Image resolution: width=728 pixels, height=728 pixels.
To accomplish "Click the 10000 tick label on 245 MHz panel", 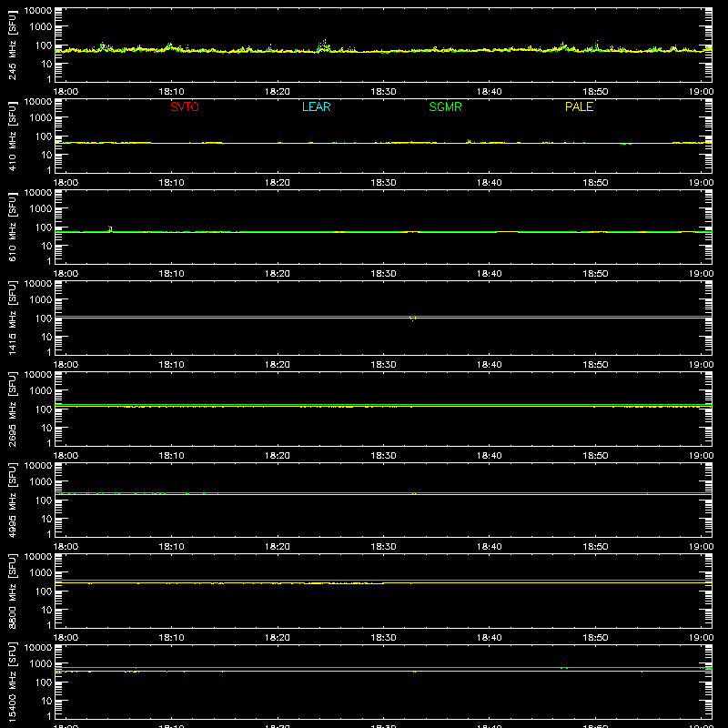I will (x=38, y=11).
